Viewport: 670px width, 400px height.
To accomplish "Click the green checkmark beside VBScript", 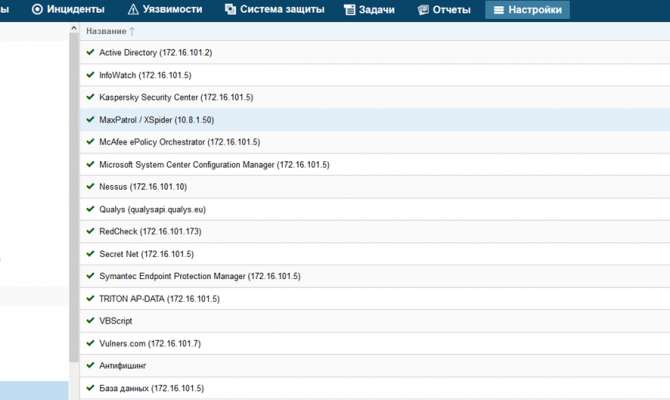I will 90,320.
